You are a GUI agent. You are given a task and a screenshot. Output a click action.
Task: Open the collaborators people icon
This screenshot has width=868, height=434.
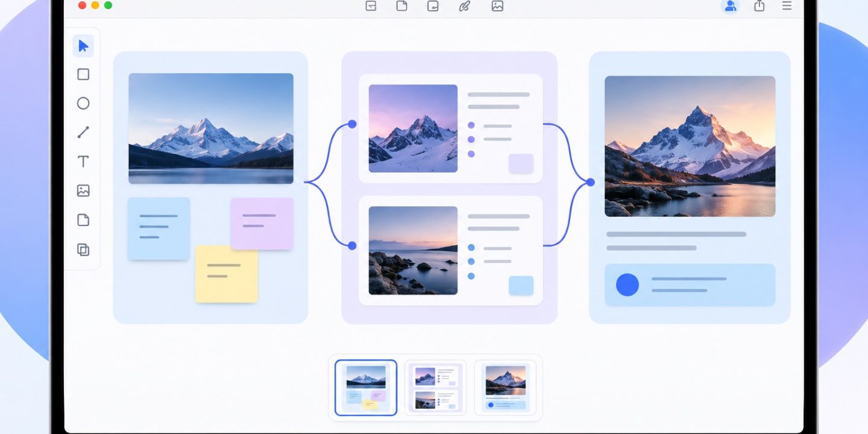(x=731, y=6)
